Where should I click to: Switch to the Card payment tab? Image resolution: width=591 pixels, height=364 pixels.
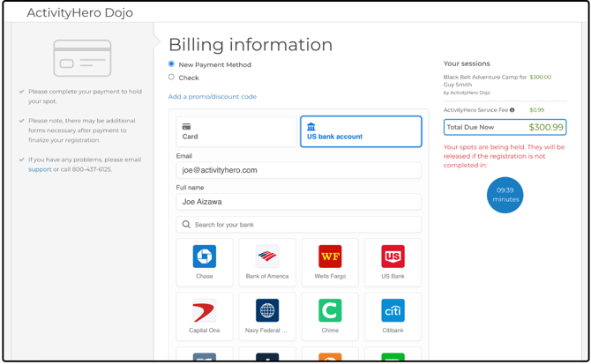(x=236, y=131)
